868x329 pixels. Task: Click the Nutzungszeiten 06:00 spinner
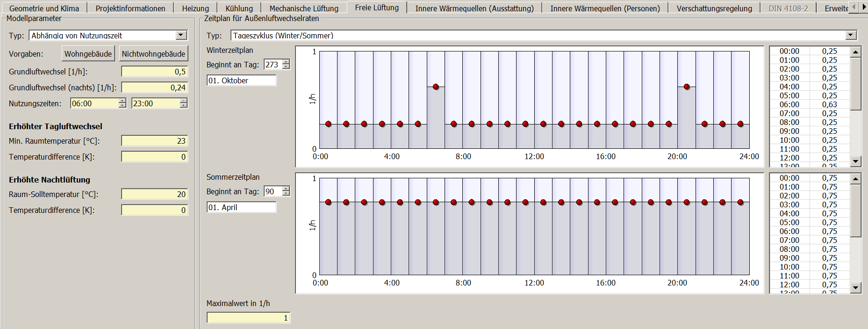(122, 103)
